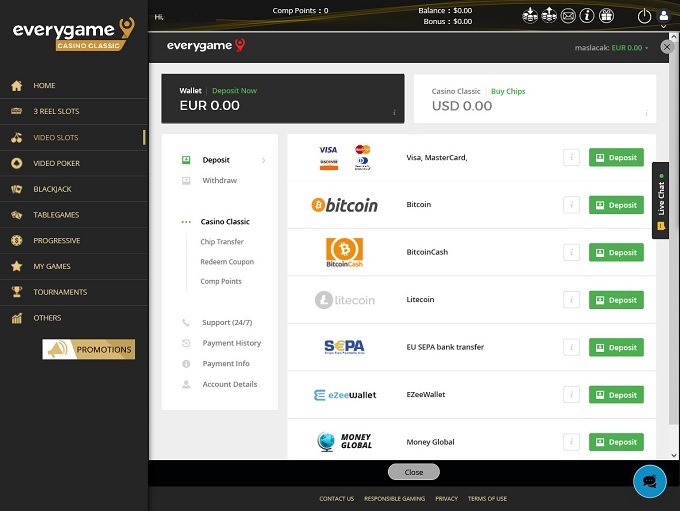Open the gift box bonus icon
Viewport: 680px width, 511px height.
click(x=606, y=15)
